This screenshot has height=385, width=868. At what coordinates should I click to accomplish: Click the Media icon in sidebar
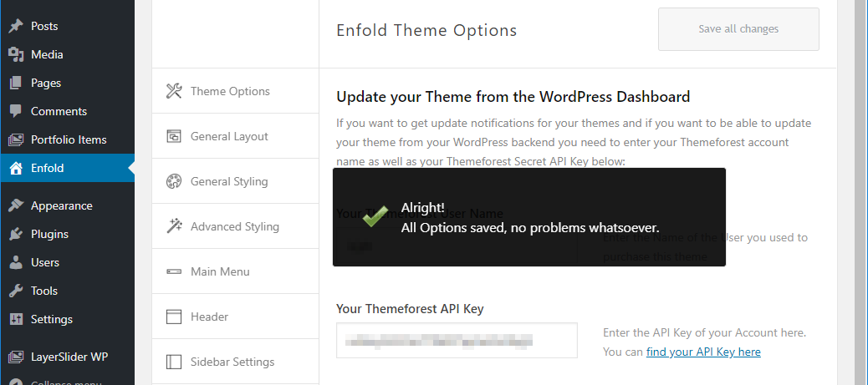pyautogui.click(x=15, y=54)
